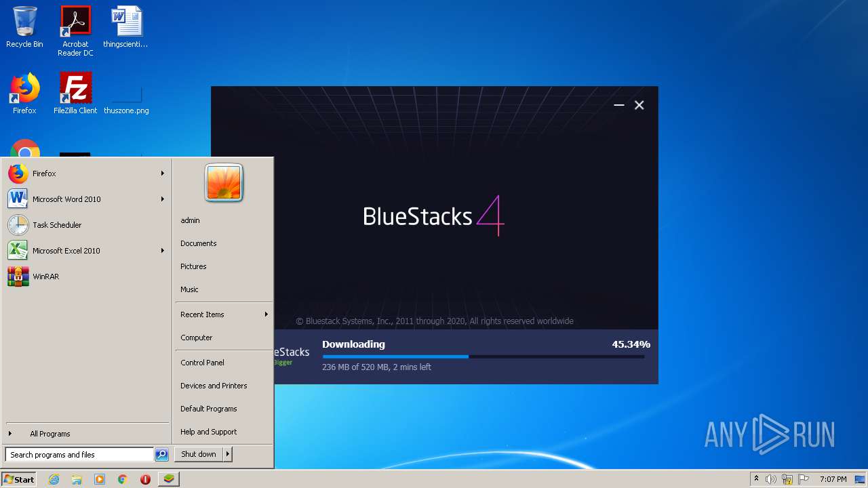Open Google Chrome from the taskbar

coord(123,479)
